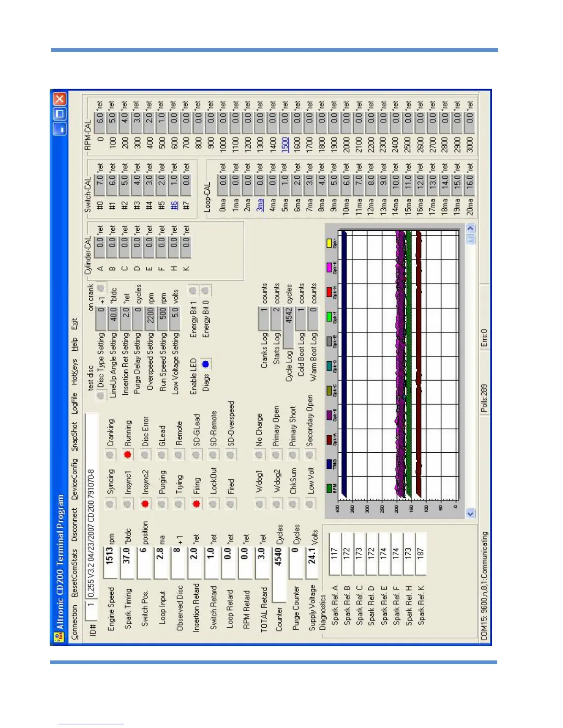Click the highlighted 1500 RPM-CAL label
Screen dimensions: 563x728
[x=285, y=145]
